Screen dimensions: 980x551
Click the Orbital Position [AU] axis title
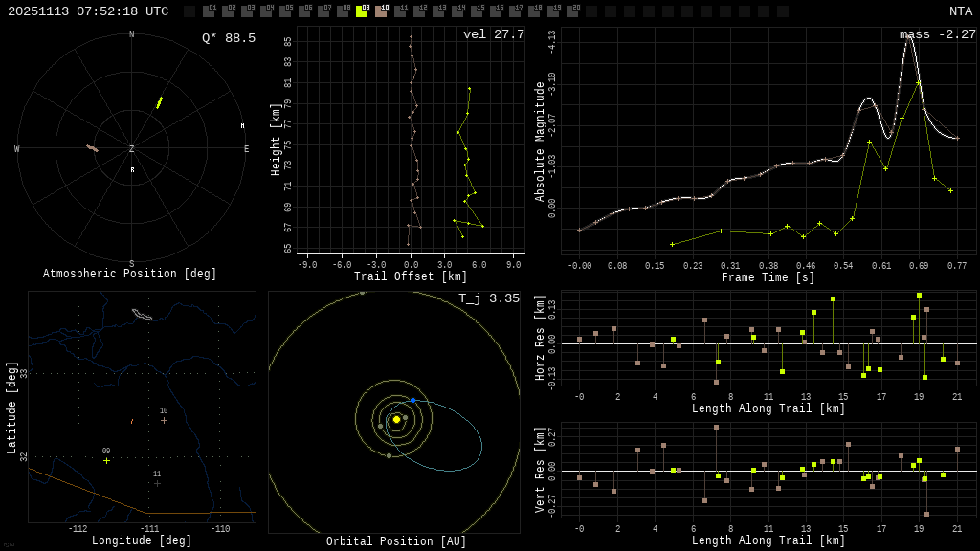396,541
